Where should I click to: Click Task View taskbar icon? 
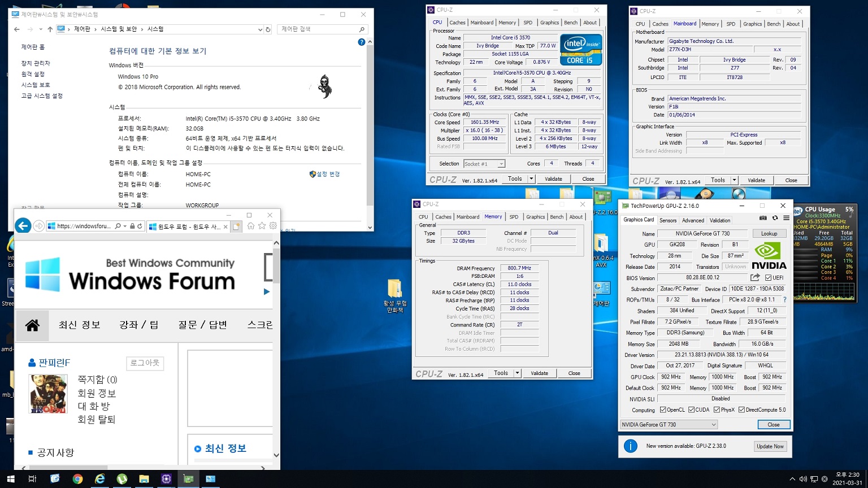32,479
